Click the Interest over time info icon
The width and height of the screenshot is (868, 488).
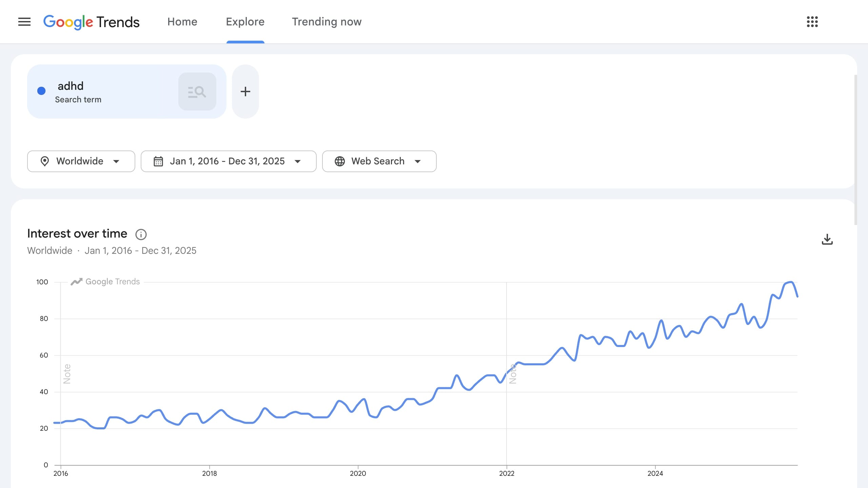(x=141, y=234)
